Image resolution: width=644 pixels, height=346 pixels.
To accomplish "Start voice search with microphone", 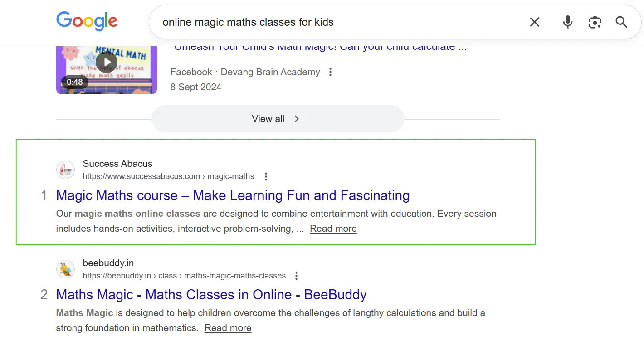I will (x=567, y=22).
